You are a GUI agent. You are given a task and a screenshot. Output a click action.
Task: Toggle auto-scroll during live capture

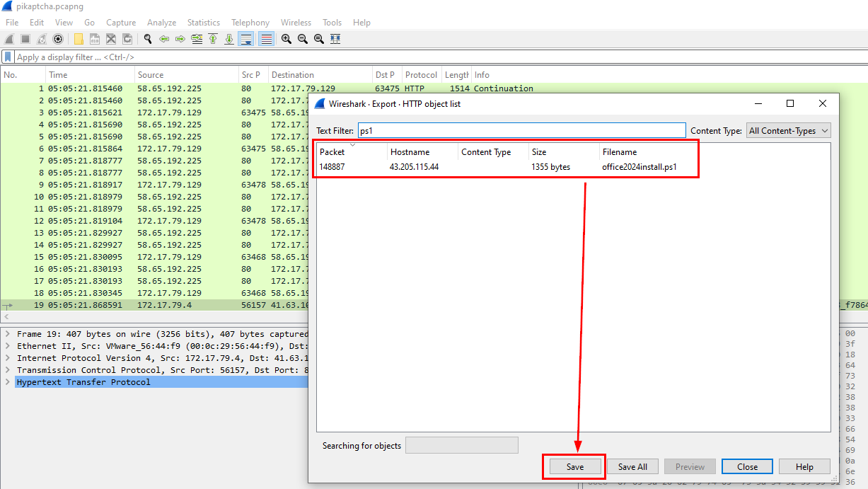click(246, 39)
